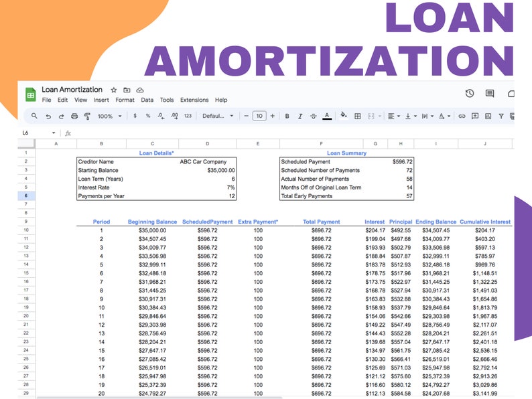Open text rotation dropdown
Screen dimensions: 532x399
[444, 116]
